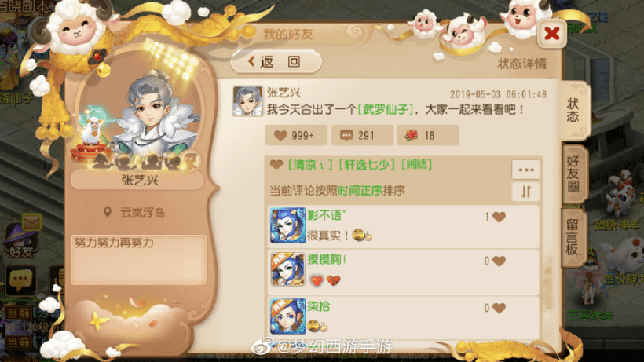Click the 努力努力再努力 signature text box

pos(139,259)
